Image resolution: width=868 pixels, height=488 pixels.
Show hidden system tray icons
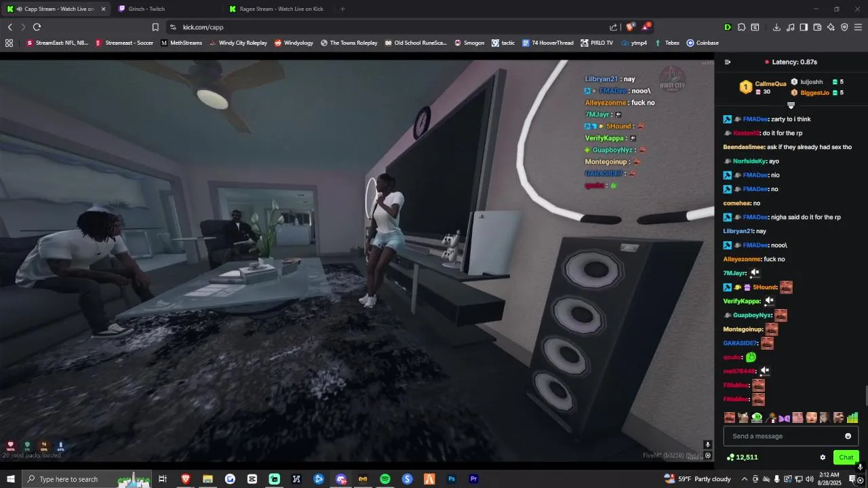click(743, 479)
